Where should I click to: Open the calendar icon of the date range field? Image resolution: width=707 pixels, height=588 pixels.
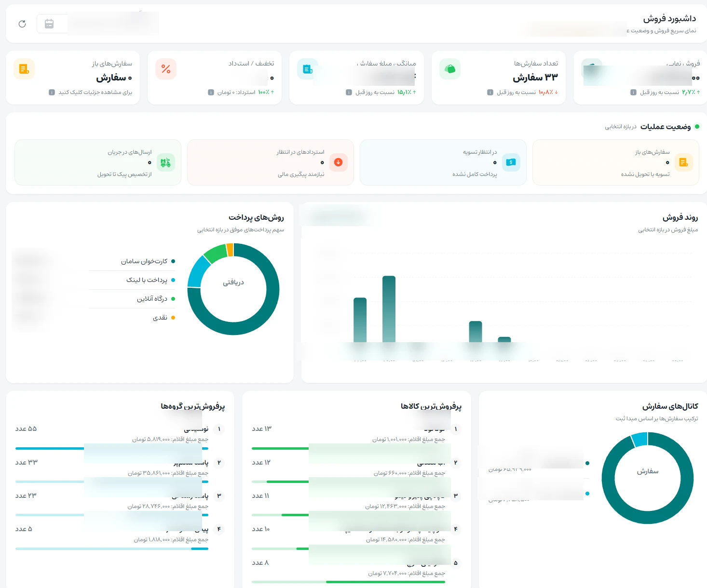coord(49,24)
